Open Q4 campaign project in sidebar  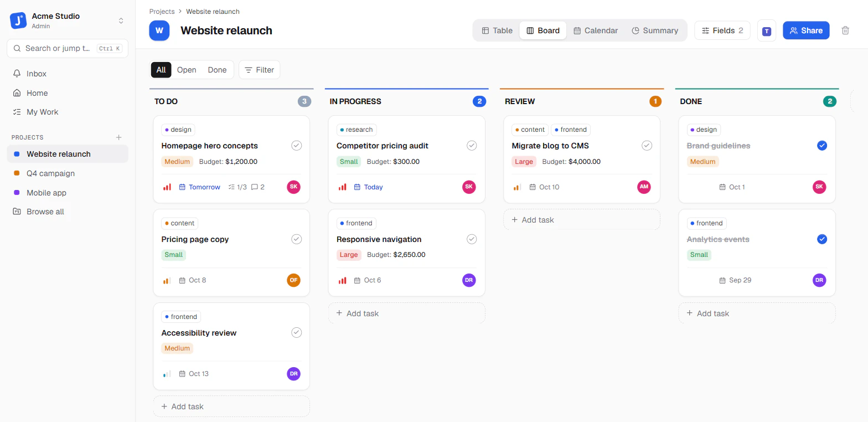tap(68, 173)
